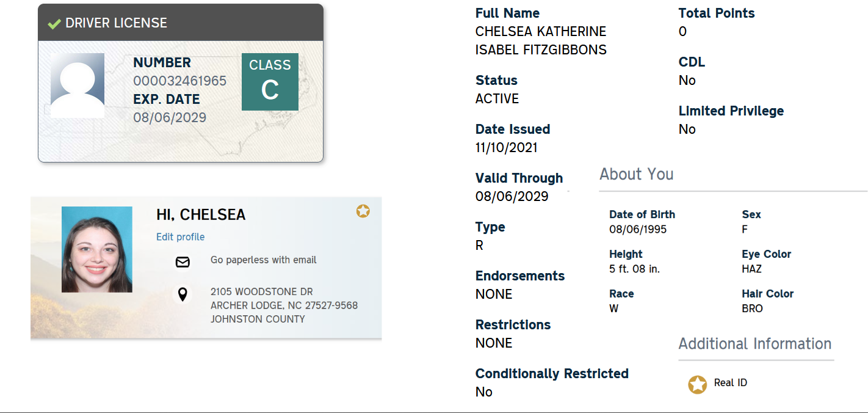Viewport: 868px width, 413px height.
Task: Click the gold star in the profile card
Action: pos(363,211)
